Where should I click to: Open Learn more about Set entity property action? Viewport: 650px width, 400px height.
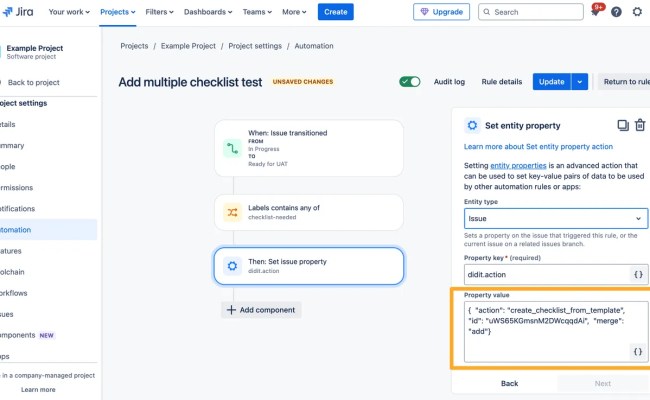point(538,147)
